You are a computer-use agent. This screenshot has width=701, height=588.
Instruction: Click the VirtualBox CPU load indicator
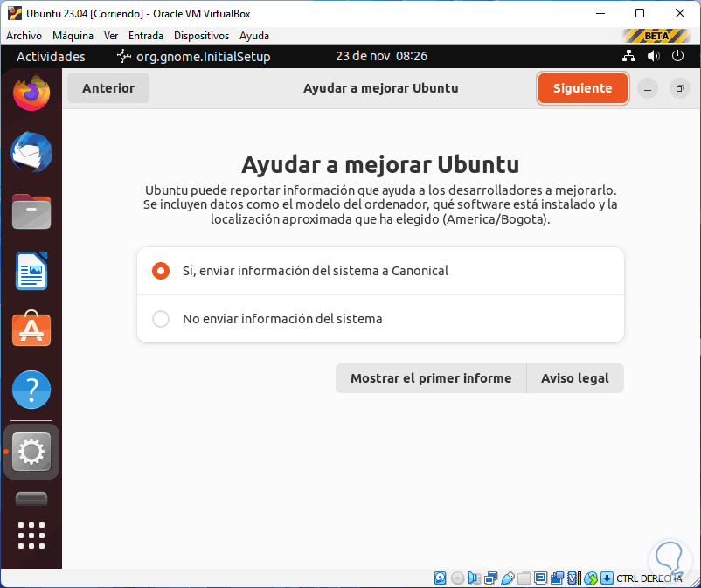click(574, 578)
